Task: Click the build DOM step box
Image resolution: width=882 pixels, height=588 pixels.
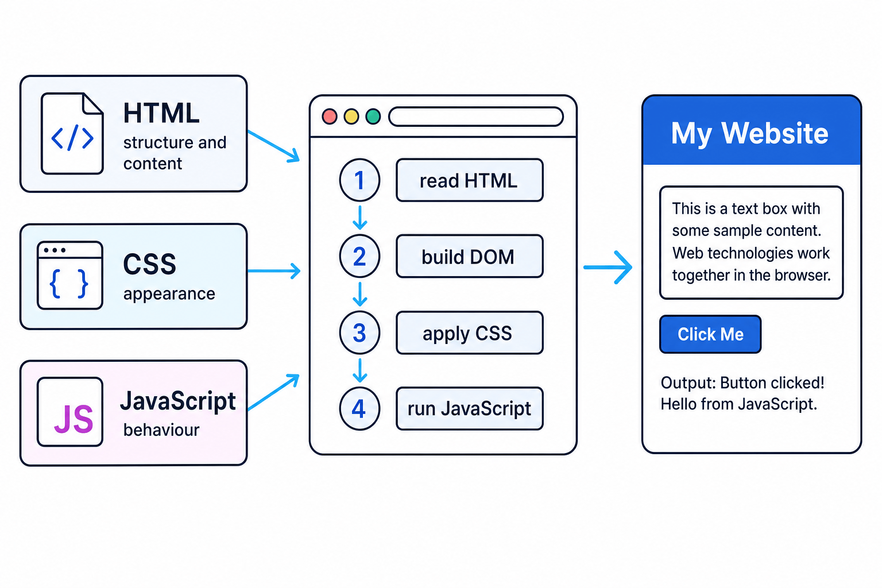Action: pyautogui.click(x=470, y=256)
